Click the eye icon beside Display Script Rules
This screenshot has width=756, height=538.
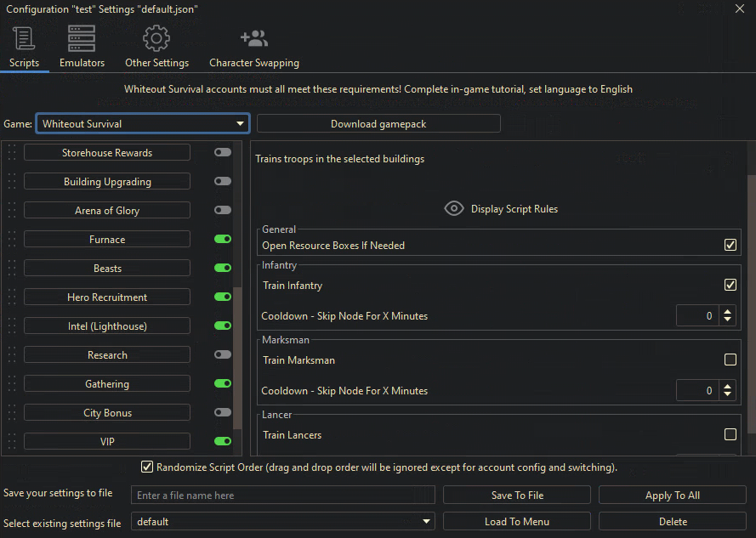pos(454,209)
